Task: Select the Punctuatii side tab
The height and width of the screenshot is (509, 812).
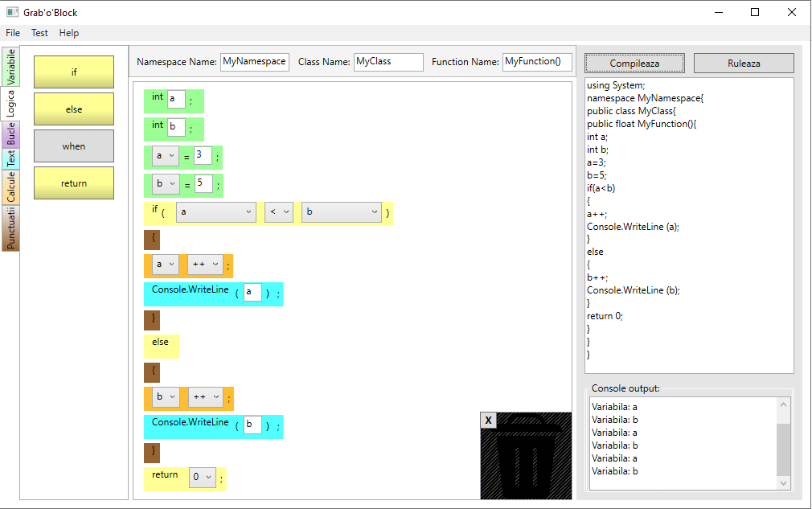Action: pos(10,228)
